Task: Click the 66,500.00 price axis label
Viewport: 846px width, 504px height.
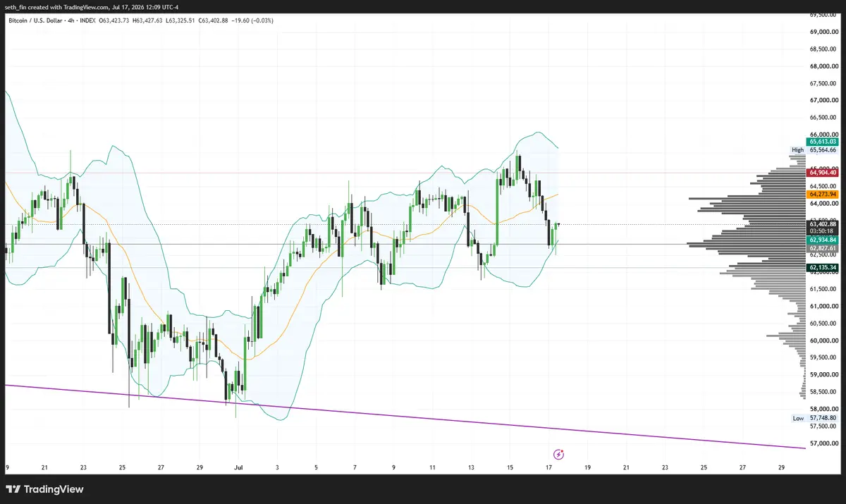Action: point(823,118)
